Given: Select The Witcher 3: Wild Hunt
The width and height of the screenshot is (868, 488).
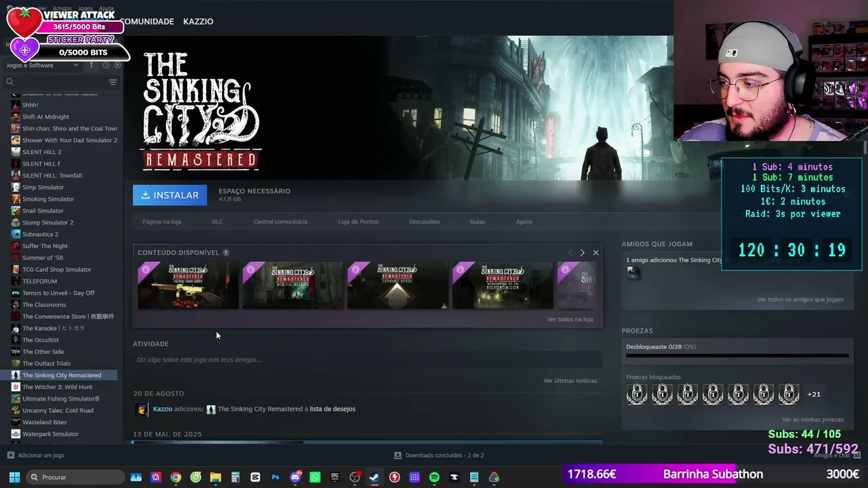Looking at the screenshot, I should (57, 387).
